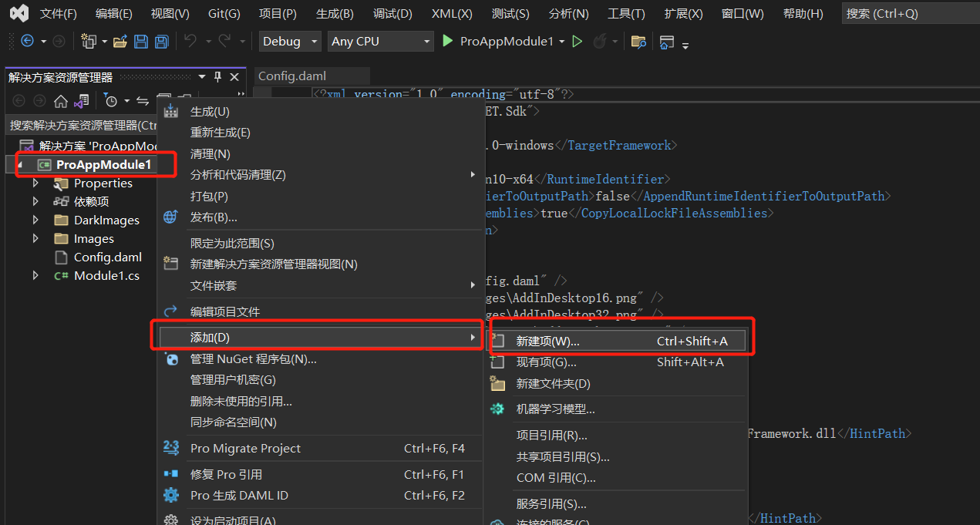Choose Pro Migrate Project entry
Viewport: 980px width, 525px height.
[x=245, y=448]
